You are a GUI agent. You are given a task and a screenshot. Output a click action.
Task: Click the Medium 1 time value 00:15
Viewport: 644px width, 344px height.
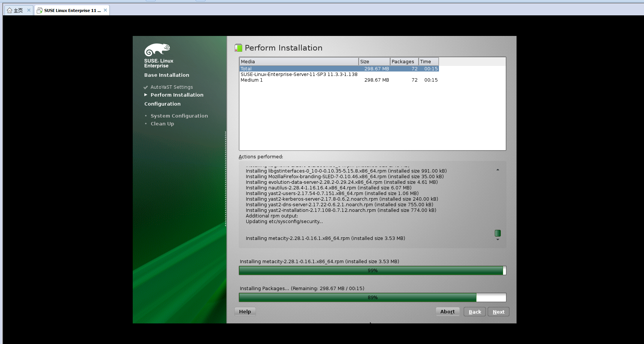pos(431,80)
